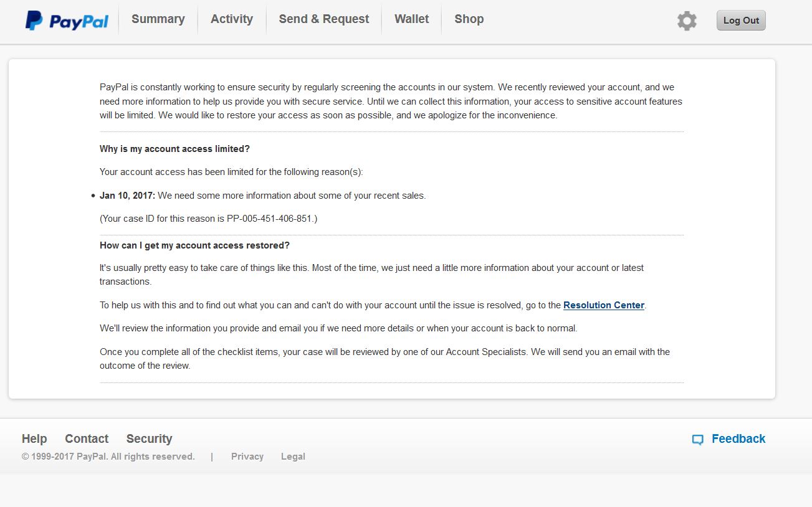Open the Shop tab

click(x=469, y=19)
